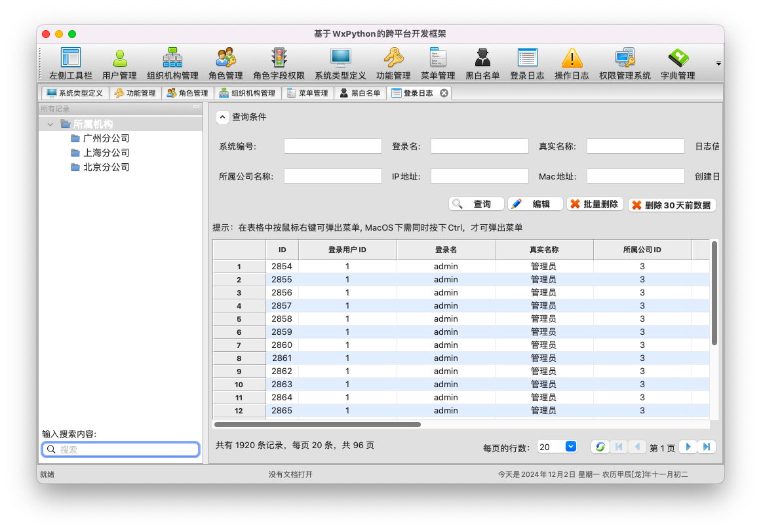Switch to the 组织机构管理 tab
Image resolution: width=761 pixels, height=532 pixels.
coord(247,93)
